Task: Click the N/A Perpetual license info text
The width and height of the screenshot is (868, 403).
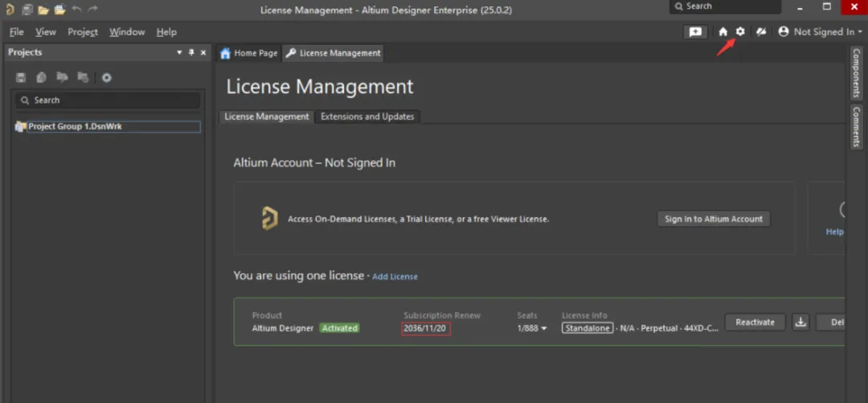Action: click(x=668, y=328)
